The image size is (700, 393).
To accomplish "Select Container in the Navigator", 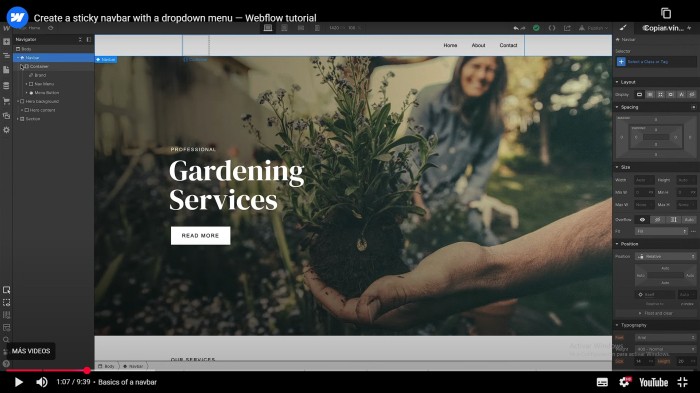I will [x=39, y=67].
